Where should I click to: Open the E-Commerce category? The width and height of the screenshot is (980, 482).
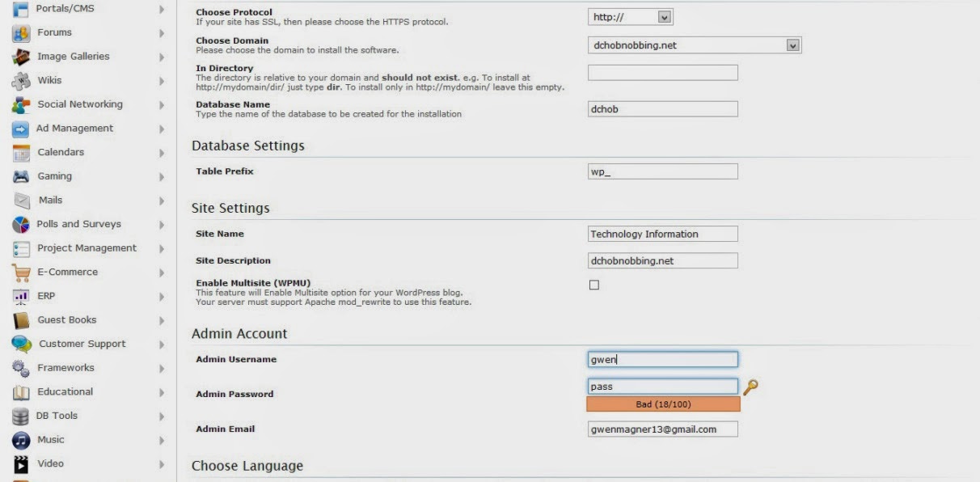pyautogui.click(x=67, y=272)
